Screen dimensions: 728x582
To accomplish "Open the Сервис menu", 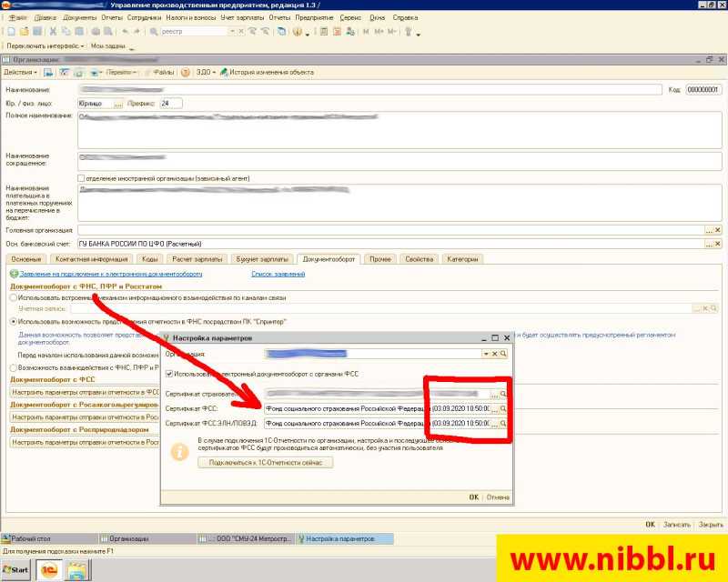I will tap(350, 17).
